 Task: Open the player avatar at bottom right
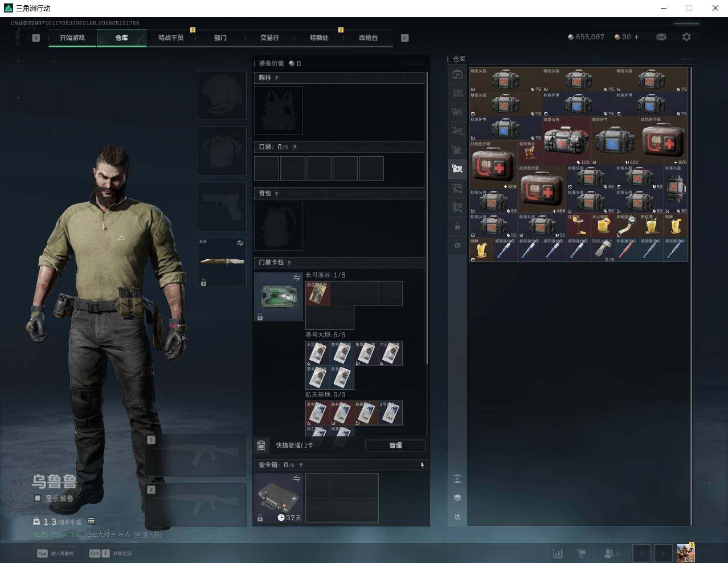point(685,553)
